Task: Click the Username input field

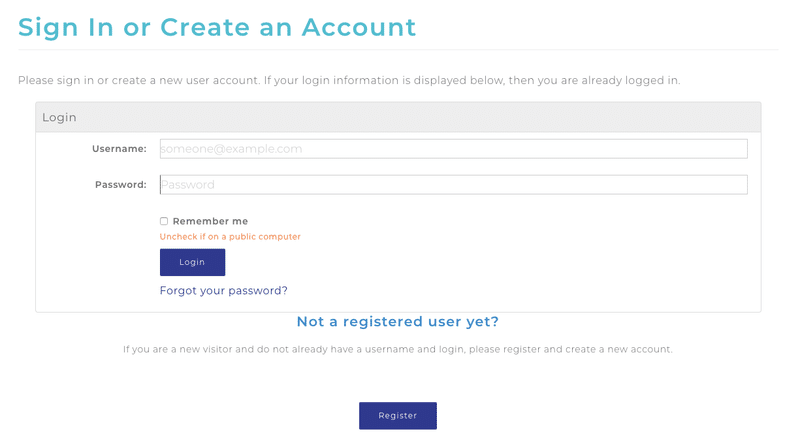Action: tap(453, 149)
